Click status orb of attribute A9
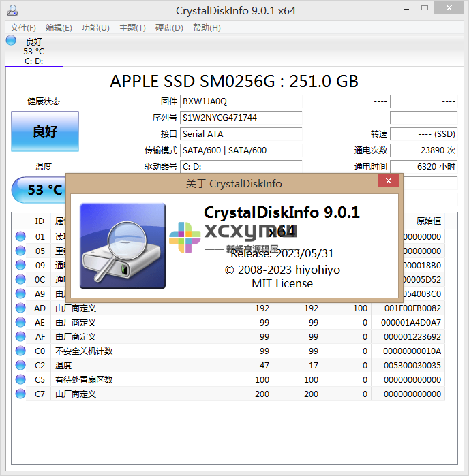Image resolution: width=469 pixels, height=476 pixels. pyautogui.click(x=20, y=293)
